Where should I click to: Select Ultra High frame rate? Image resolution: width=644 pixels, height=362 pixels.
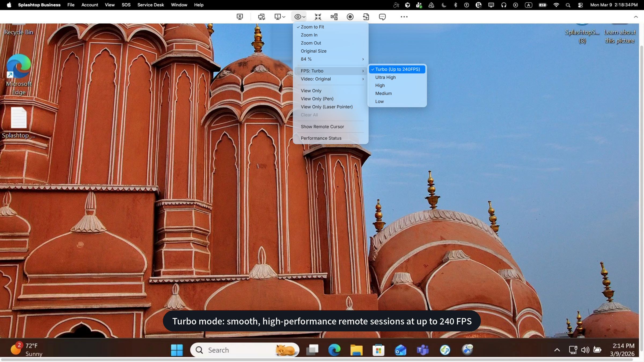pos(397,77)
